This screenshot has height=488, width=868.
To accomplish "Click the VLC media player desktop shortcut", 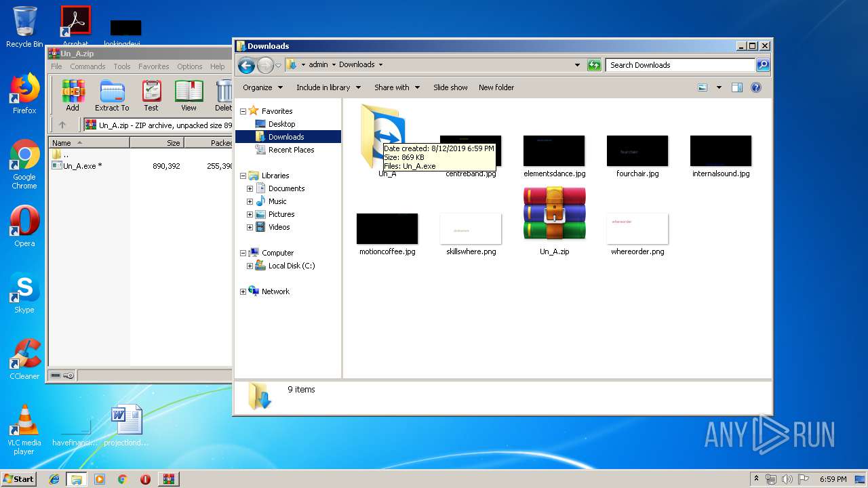I will pyautogui.click(x=24, y=430).
